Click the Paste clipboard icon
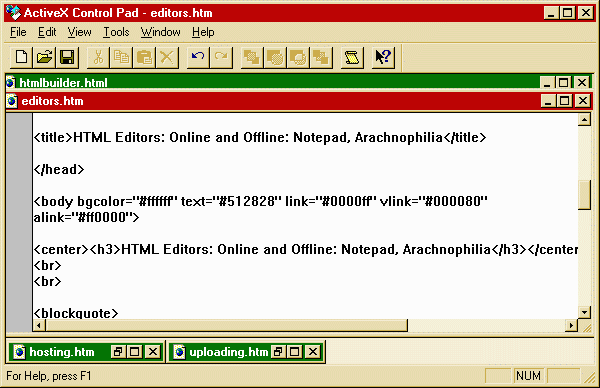 144,57
